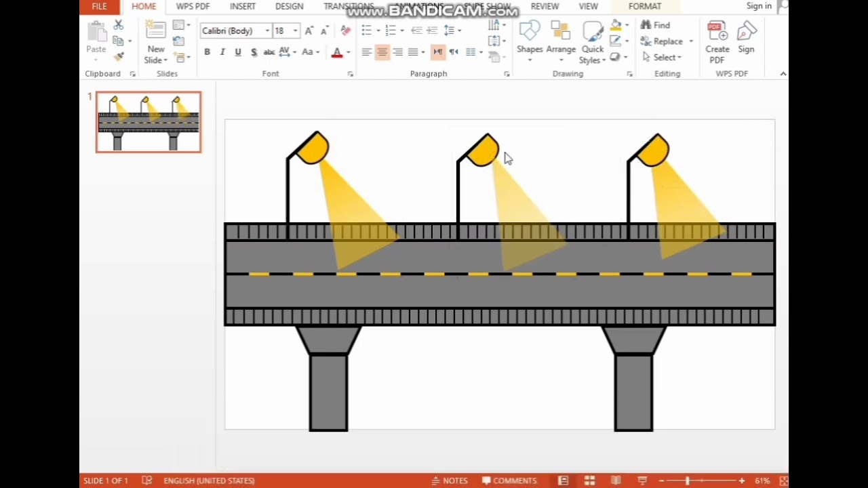Open Calibri (Body) font name dropdown
Viewport: 868px width, 488px height.
tap(267, 31)
